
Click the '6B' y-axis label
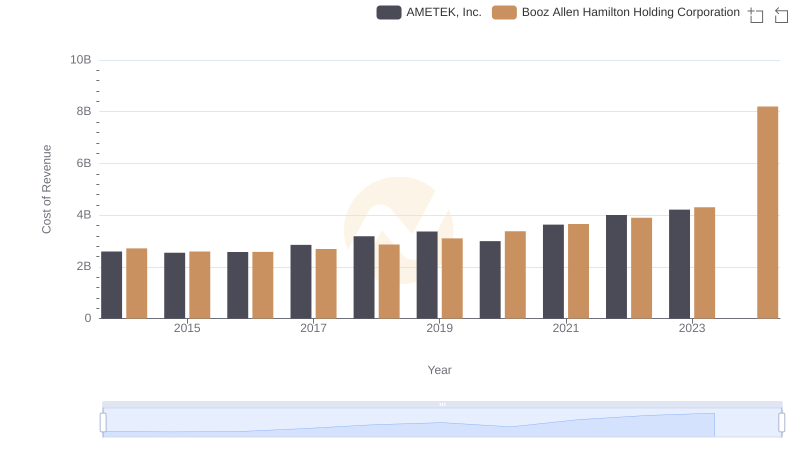pos(84,163)
